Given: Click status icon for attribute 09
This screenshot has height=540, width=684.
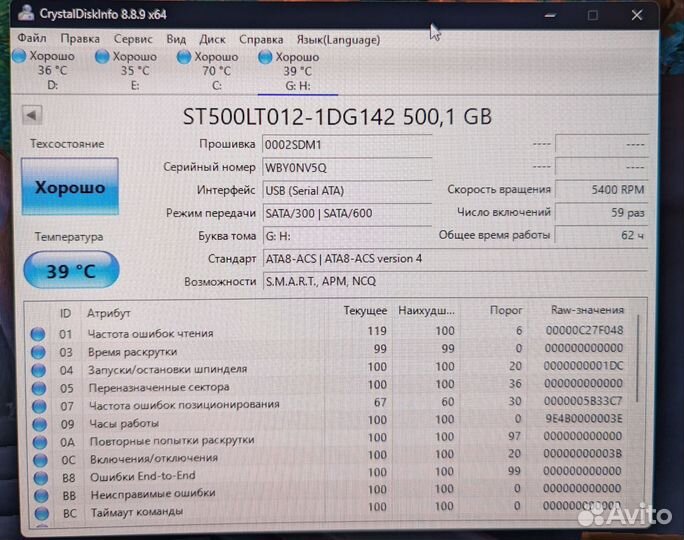Looking at the screenshot, I should point(40,424).
